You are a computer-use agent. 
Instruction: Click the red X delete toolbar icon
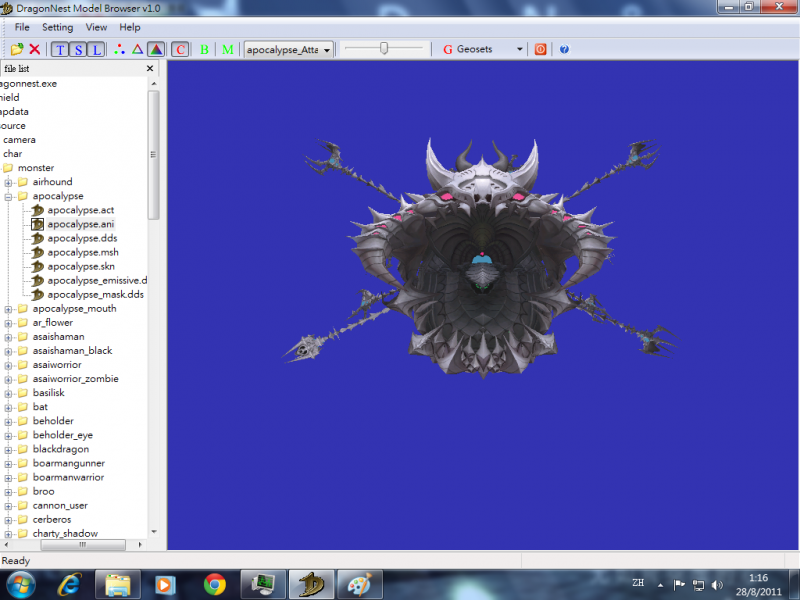pyautogui.click(x=35, y=49)
